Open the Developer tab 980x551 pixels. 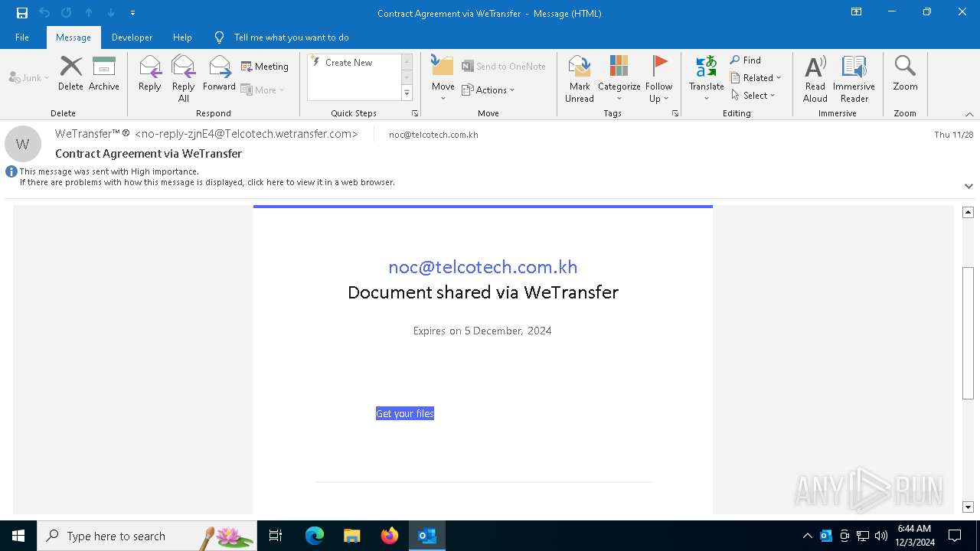coord(132,37)
